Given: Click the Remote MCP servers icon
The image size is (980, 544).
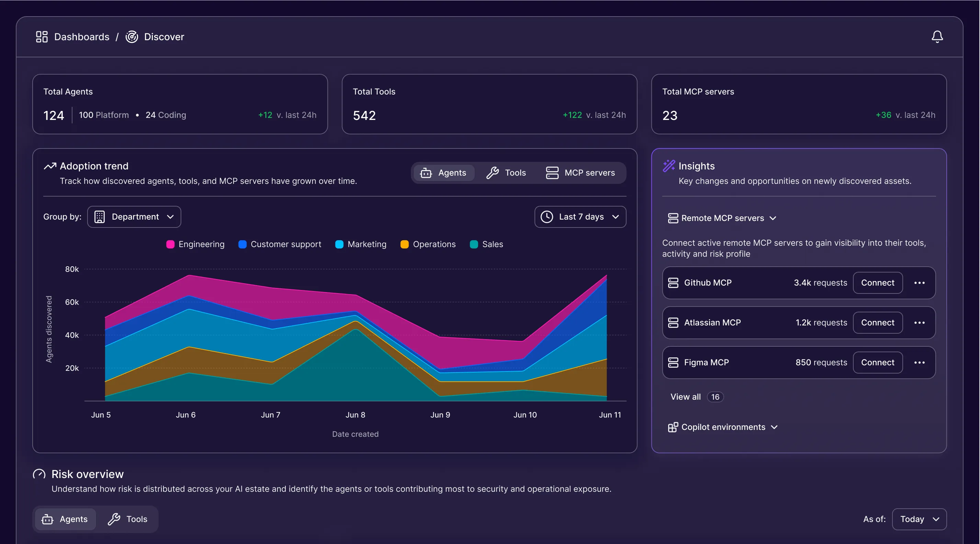Looking at the screenshot, I should click(673, 218).
